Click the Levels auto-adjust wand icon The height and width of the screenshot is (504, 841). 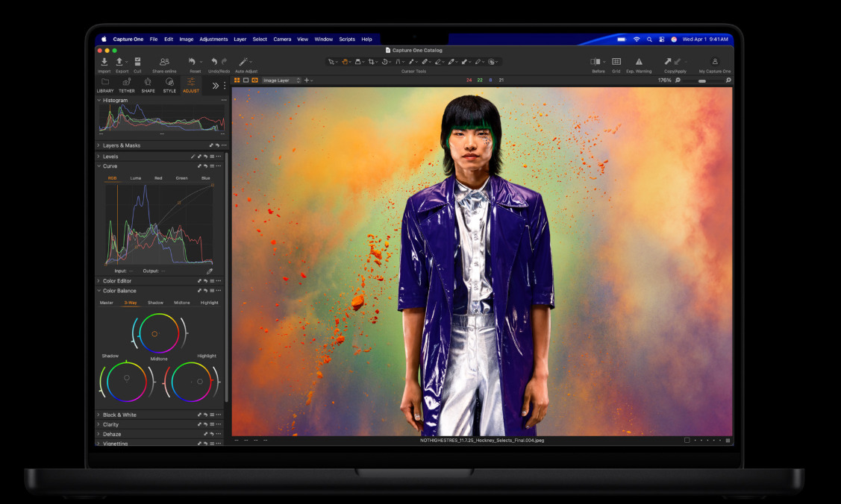[193, 157]
